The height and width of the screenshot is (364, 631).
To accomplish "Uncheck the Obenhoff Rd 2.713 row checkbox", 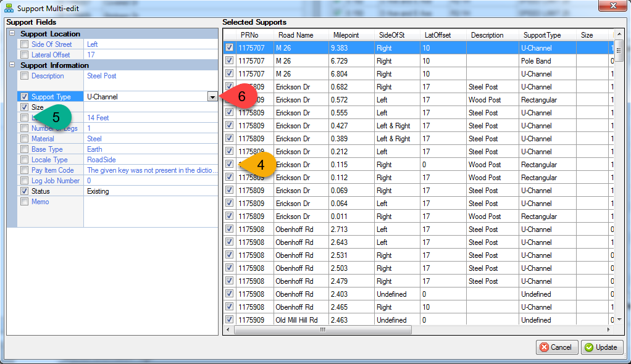I will (230, 229).
